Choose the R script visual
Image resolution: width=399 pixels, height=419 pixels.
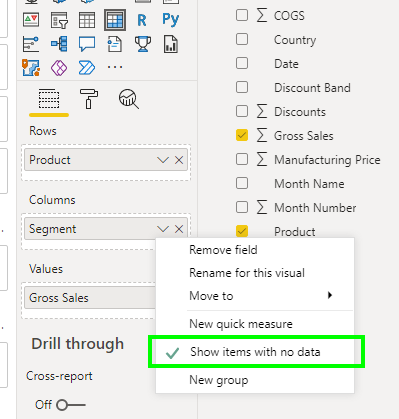click(142, 20)
